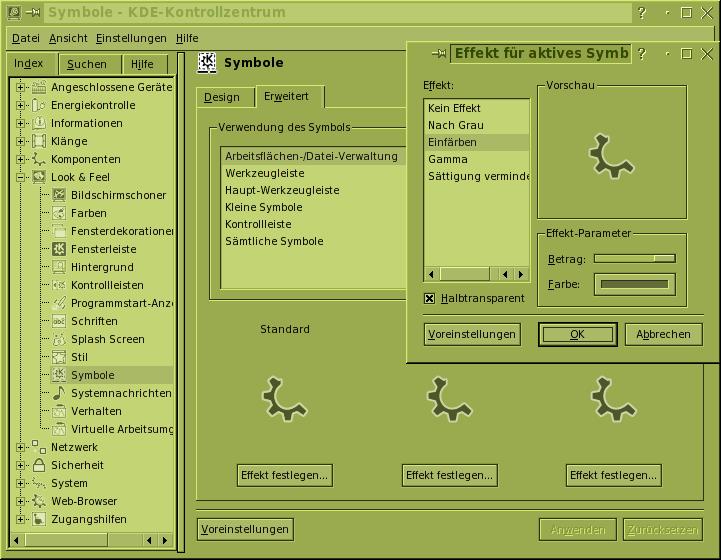This screenshot has height=560, width=721.
Task: Select Kleine Symbole in the usage list
Action: coord(313,207)
